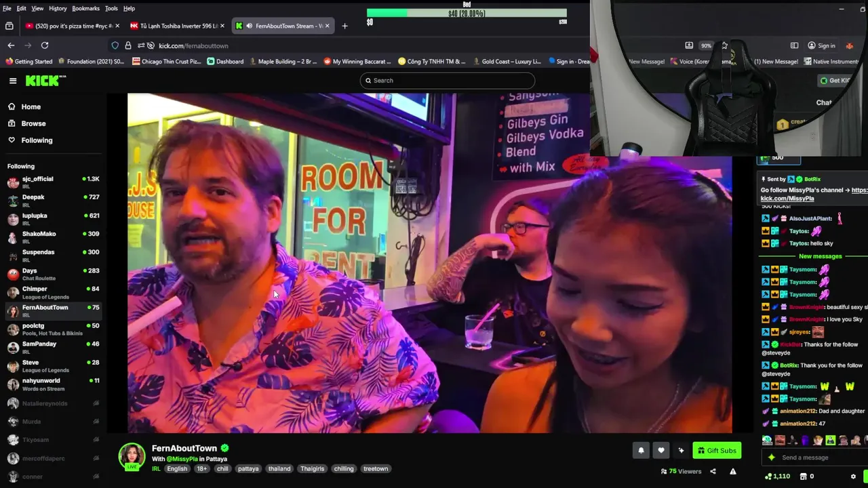
Task: Click the FernAboutTown streamer avatar
Action: (x=132, y=457)
